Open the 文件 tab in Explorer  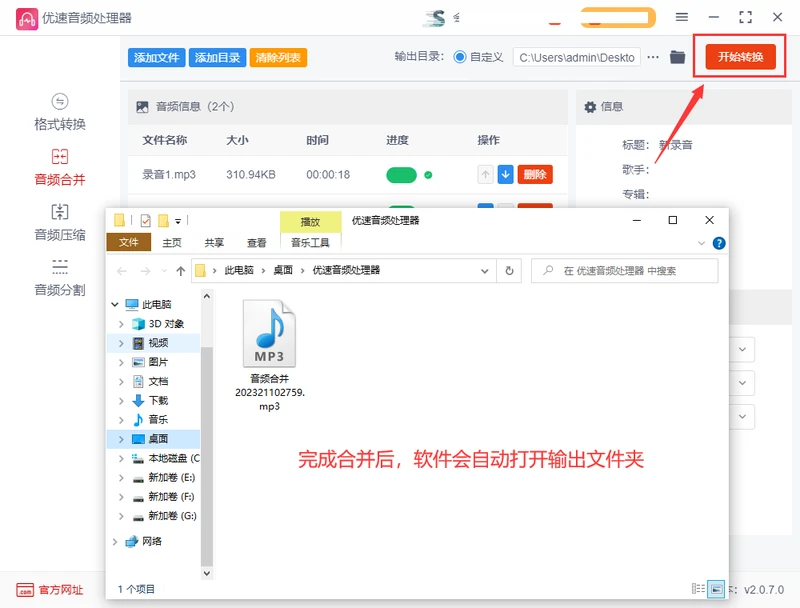129,242
